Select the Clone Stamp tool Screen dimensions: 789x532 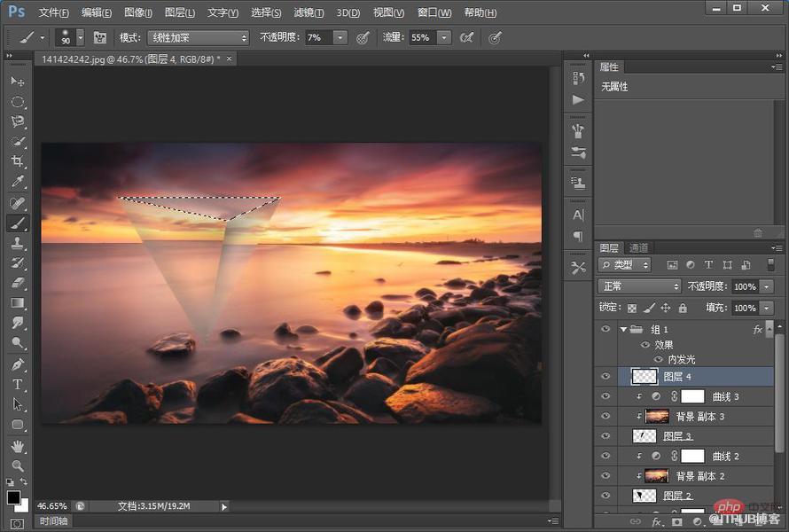[17, 243]
